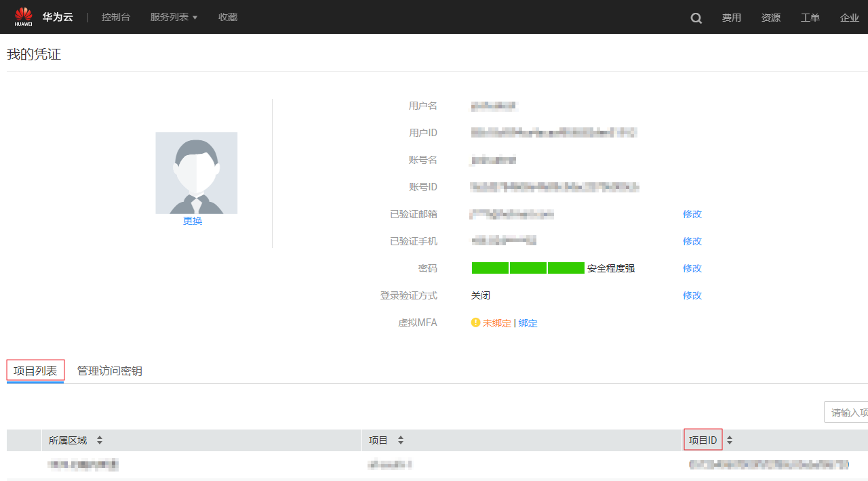Click 更换 link under avatar
The height and width of the screenshot is (481, 868).
tap(193, 221)
